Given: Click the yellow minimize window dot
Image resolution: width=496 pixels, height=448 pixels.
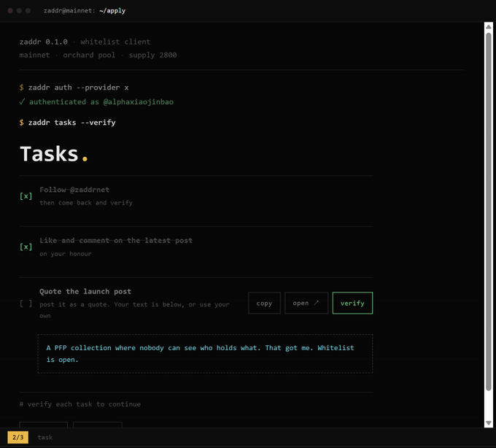Looking at the screenshot, I should pyautogui.click(x=19, y=11).
